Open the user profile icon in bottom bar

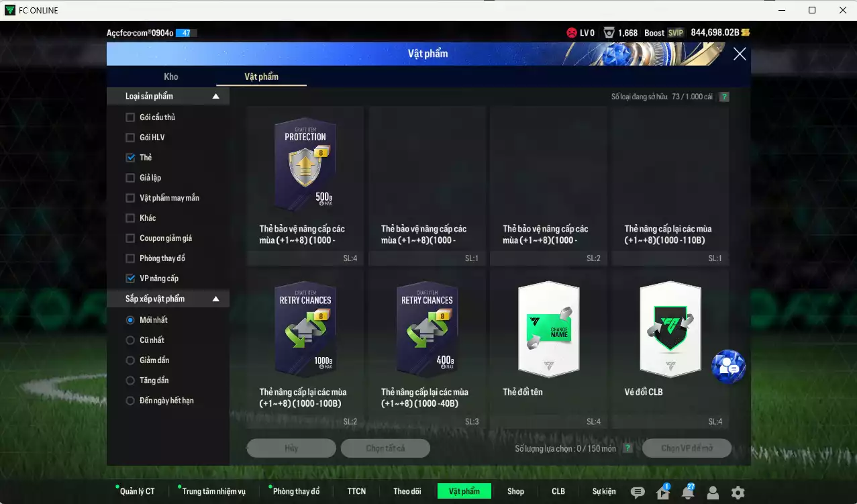pyautogui.click(x=713, y=493)
